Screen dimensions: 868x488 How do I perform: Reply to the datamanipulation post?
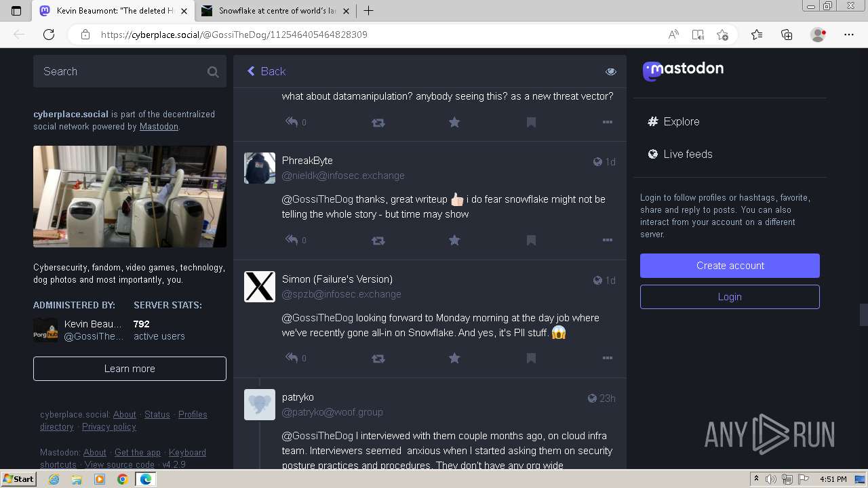point(292,122)
